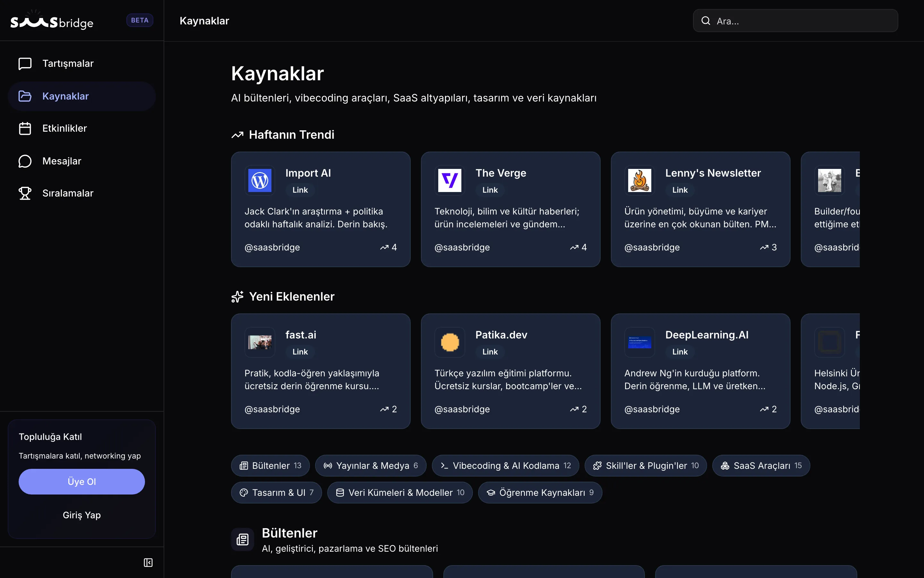This screenshot has width=924, height=578.
Task: Click the Link tag on Patika.dev
Action: (x=490, y=352)
